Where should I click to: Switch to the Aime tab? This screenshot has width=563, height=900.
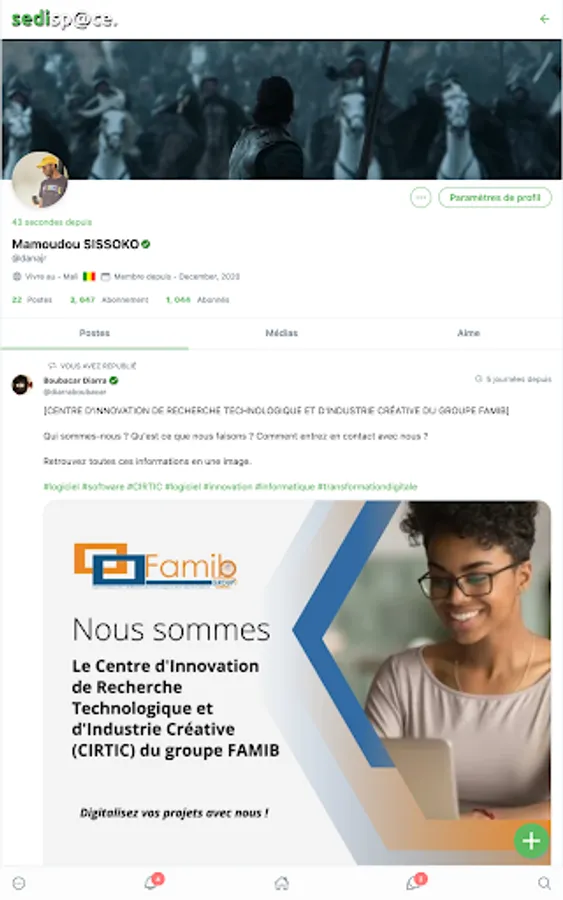point(468,333)
